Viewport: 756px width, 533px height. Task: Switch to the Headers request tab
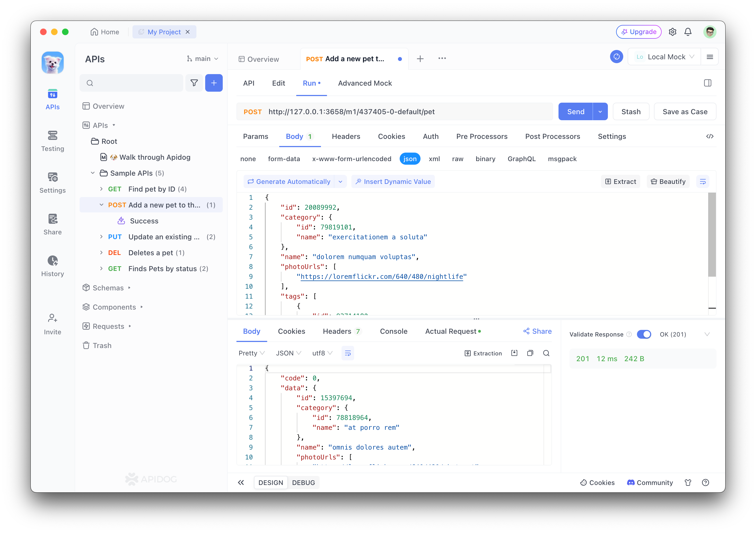[x=346, y=136]
